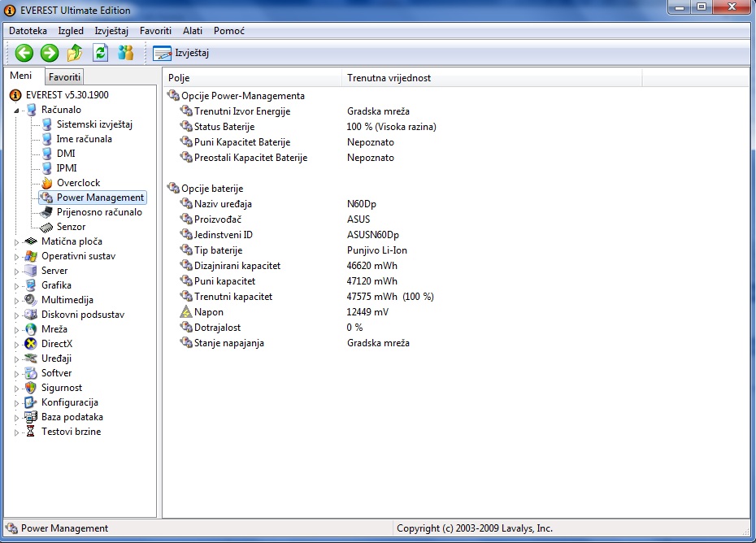Select Testovi brzine hourglass item
Image resolution: width=756 pixels, height=543 pixels.
(x=71, y=432)
